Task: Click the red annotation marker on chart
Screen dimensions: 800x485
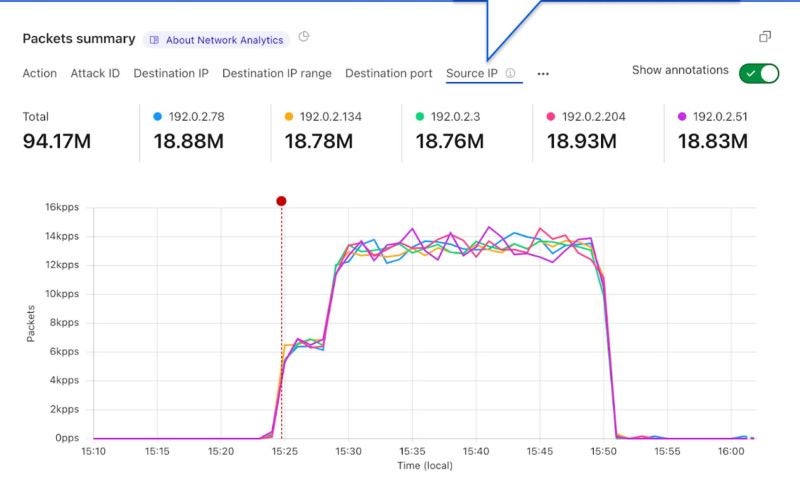Action: [x=281, y=201]
